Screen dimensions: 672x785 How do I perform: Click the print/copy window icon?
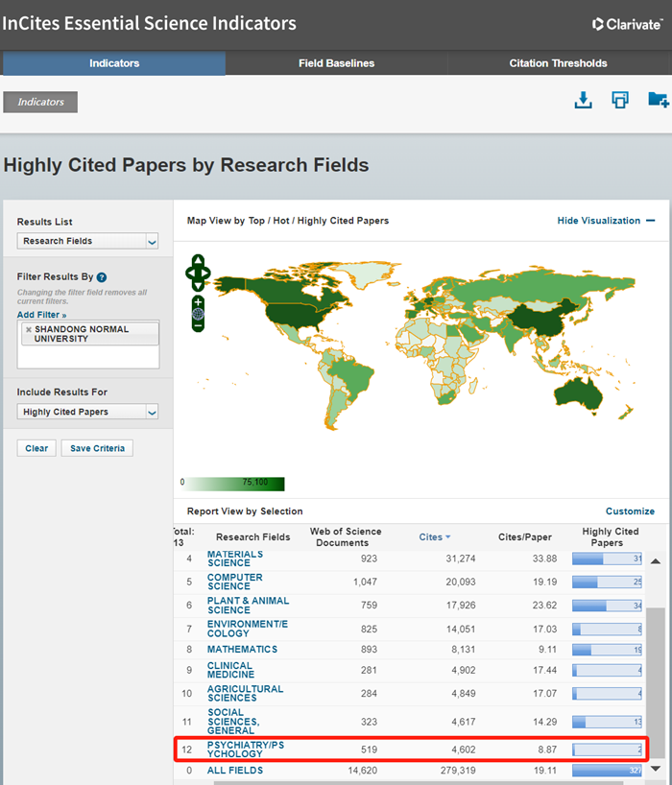(620, 100)
